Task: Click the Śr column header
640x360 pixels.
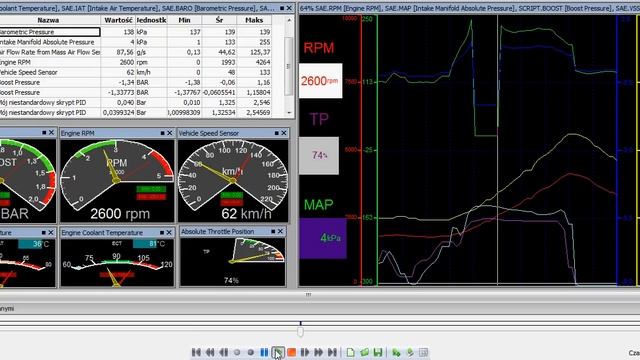Action: click(219, 20)
